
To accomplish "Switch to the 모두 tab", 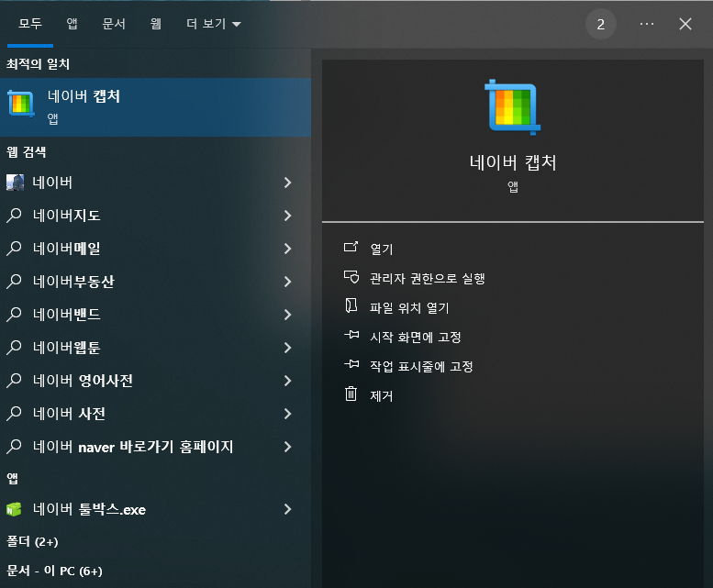I will click(x=30, y=24).
